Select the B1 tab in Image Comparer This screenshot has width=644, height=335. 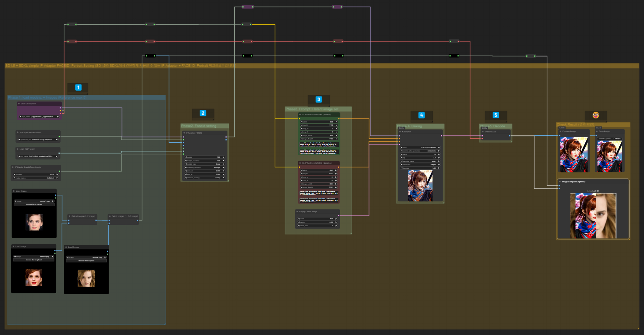[x=598, y=191]
